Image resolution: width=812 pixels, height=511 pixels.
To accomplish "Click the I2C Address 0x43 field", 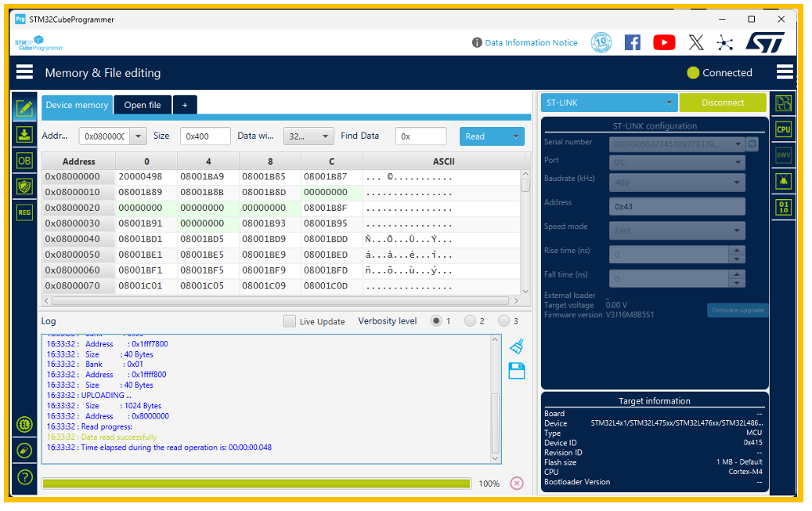I will coord(677,206).
